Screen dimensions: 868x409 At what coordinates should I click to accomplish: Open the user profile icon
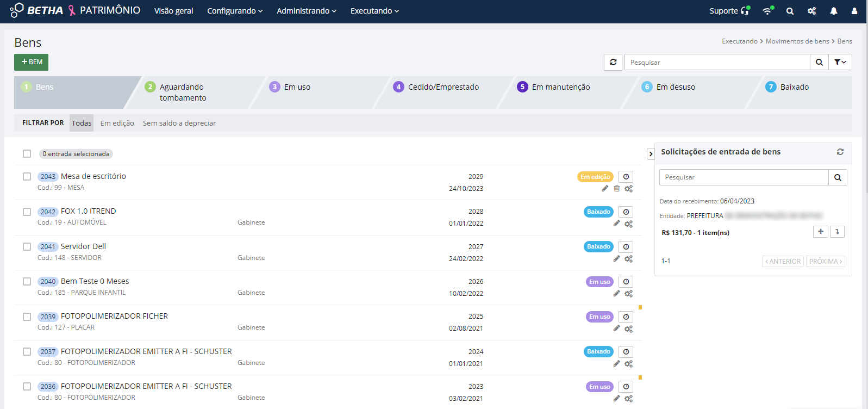[854, 11]
